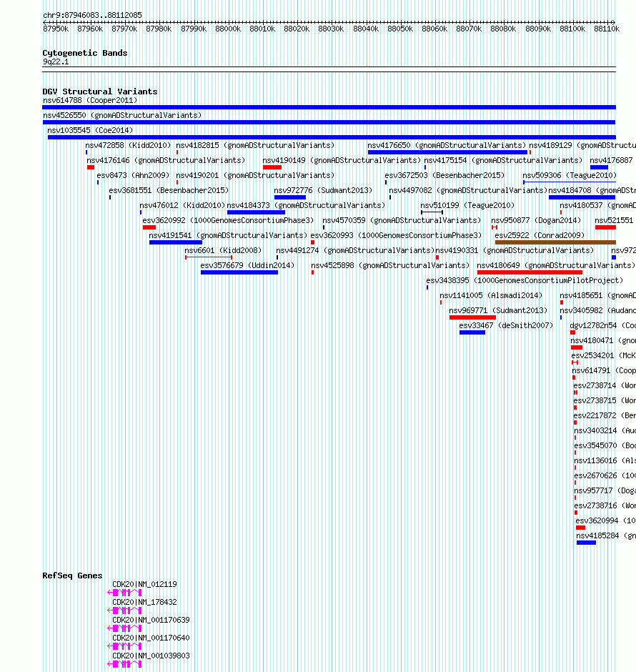Image resolution: width=636 pixels, height=672 pixels.
Task: Click the red bar under nsv4180471
Action: pos(577,347)
